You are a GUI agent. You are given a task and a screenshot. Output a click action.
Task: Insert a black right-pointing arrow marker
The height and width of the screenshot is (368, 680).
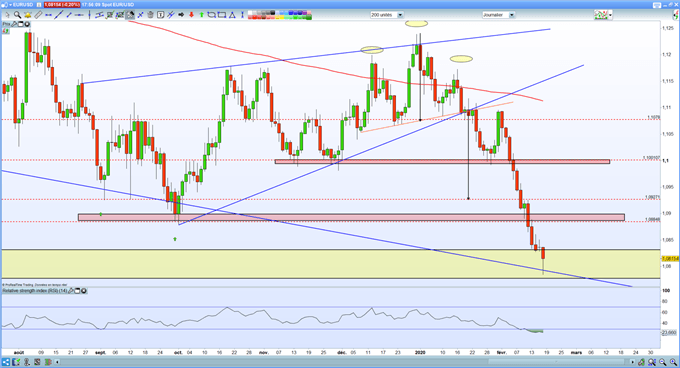click(181, 15)
